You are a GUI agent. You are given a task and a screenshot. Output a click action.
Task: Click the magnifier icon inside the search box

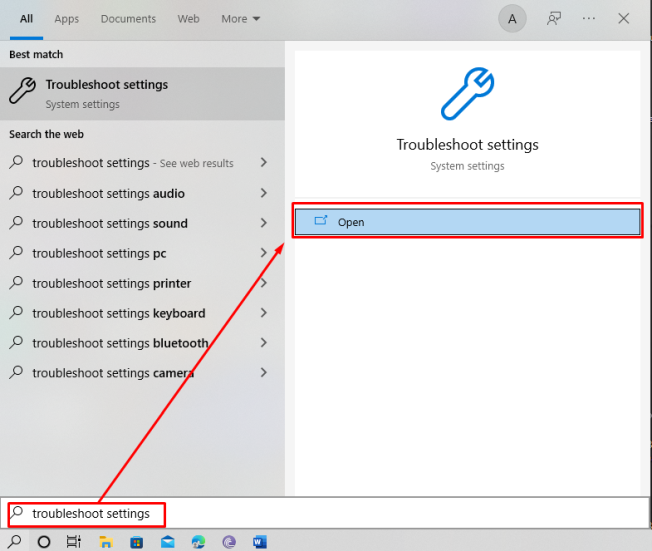point(17,512)
